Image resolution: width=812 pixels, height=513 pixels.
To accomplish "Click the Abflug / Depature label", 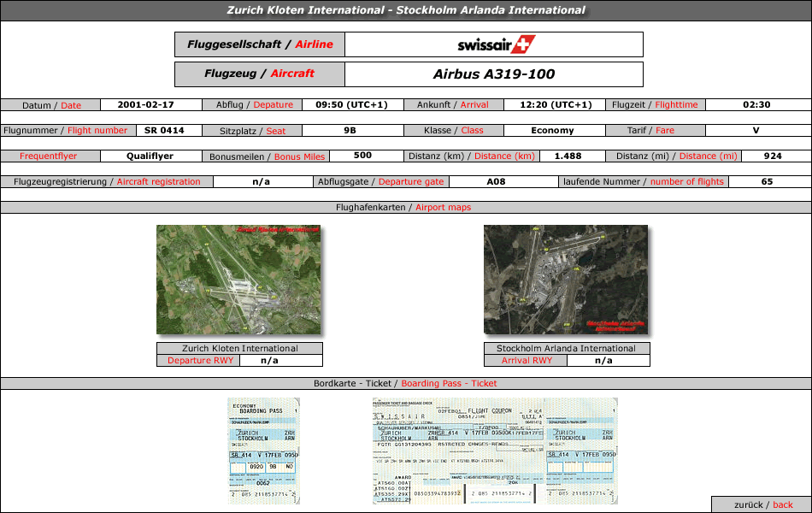I will coord(254,104).
